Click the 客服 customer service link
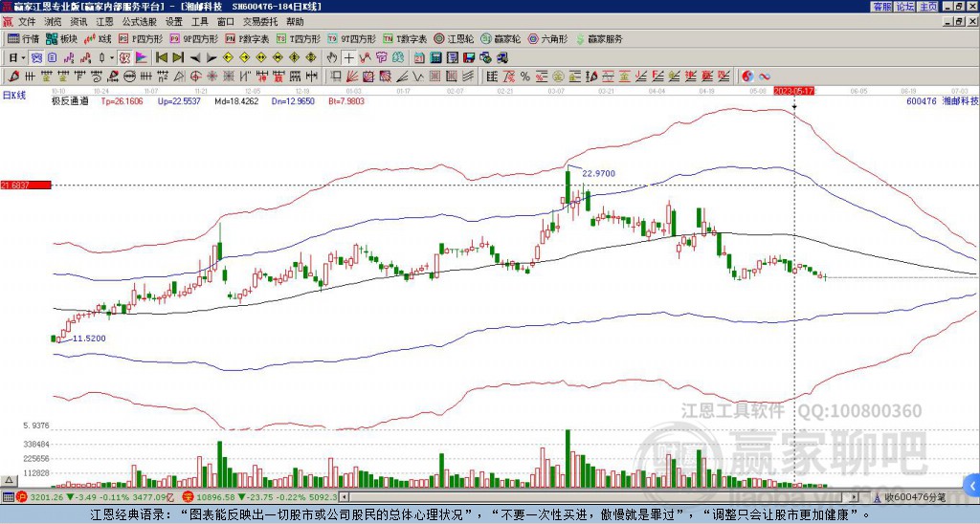 882,7
